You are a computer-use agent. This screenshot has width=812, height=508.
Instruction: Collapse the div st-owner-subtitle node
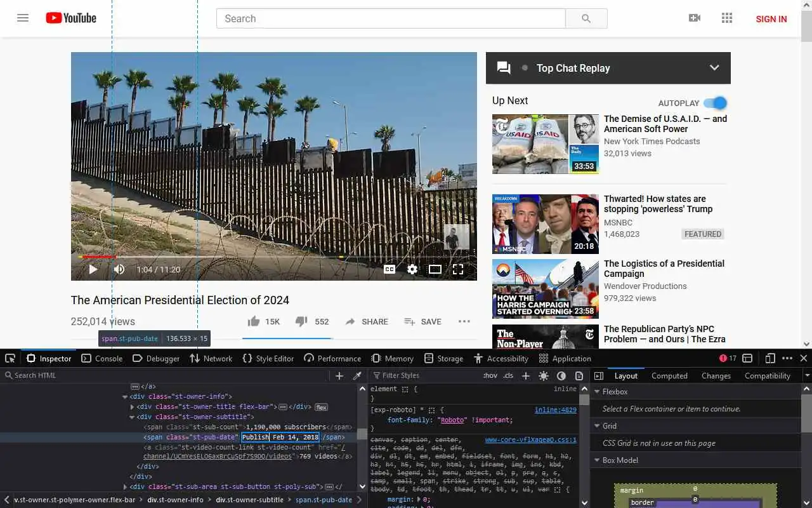click(132, 417)
